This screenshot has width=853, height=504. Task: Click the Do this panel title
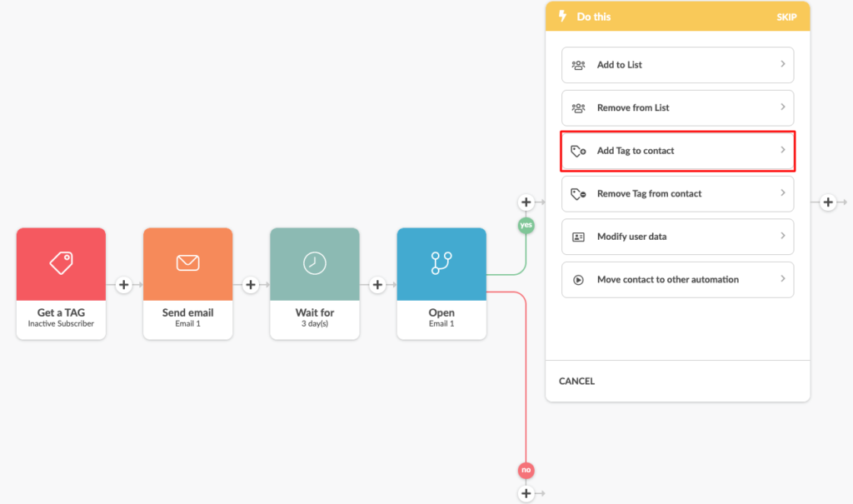tap(593, 17)
